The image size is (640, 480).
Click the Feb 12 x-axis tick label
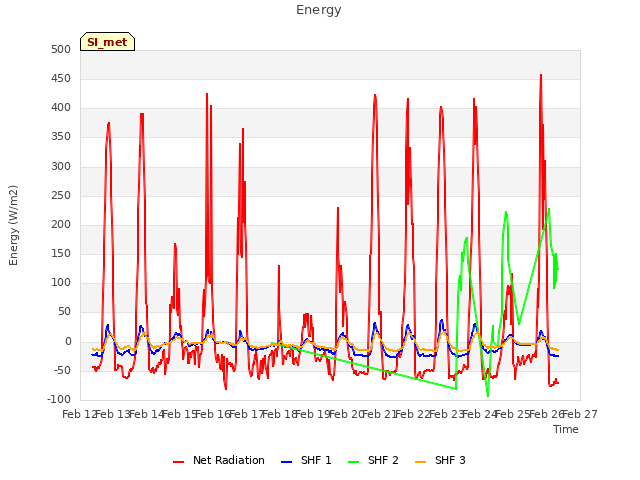point(80,414)
